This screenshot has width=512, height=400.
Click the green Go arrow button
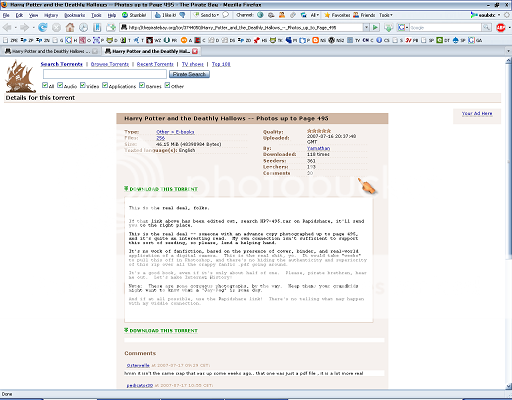pos(375,27)
